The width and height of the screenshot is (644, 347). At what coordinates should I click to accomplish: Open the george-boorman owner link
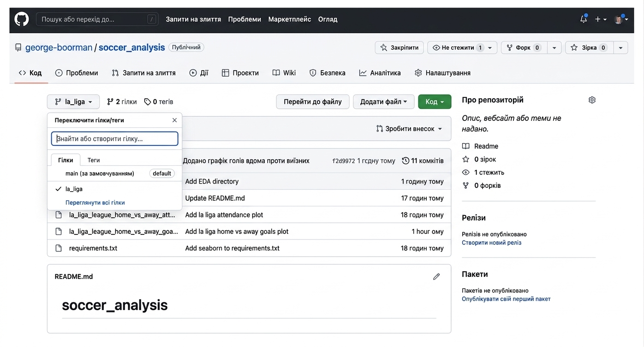click(x=59, y=48)
